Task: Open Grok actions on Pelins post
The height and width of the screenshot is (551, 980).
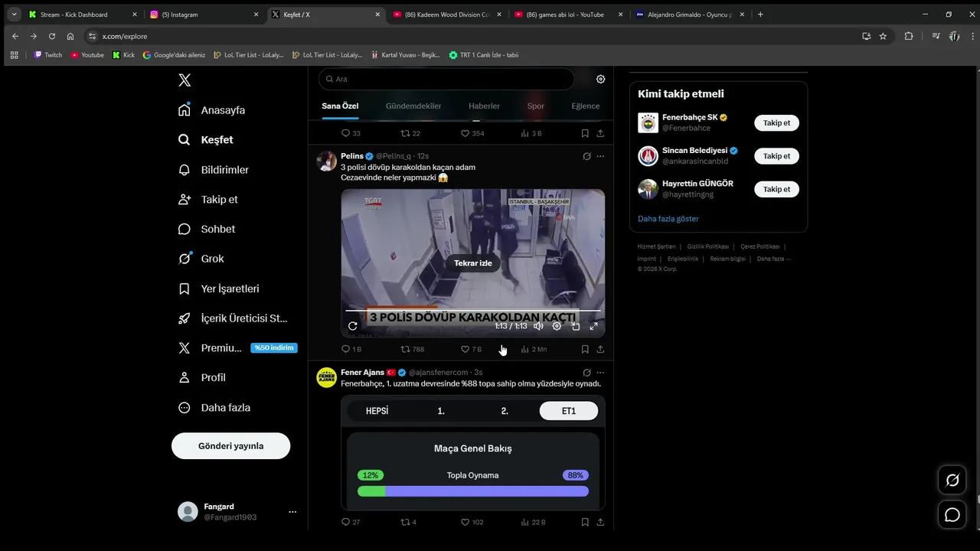Action: 586,156
